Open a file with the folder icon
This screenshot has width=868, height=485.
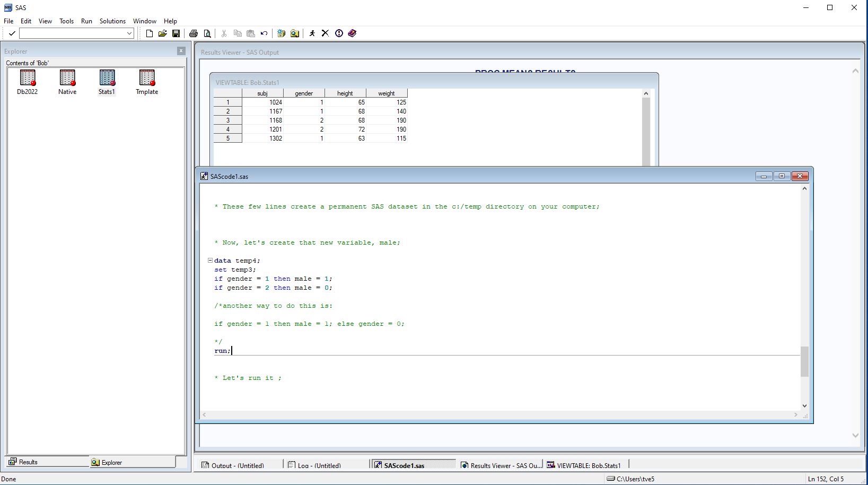[163, 33]
